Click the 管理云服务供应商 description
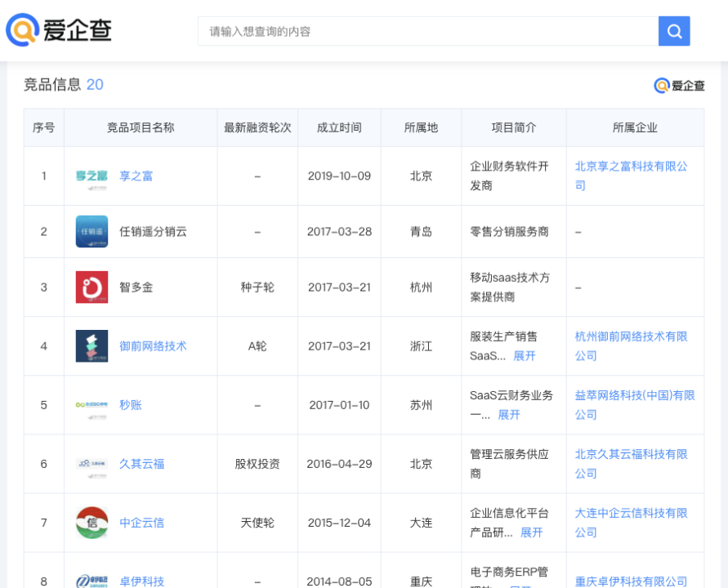The height and width of the screenshot is (588, 728). click(x=509, y=464)
